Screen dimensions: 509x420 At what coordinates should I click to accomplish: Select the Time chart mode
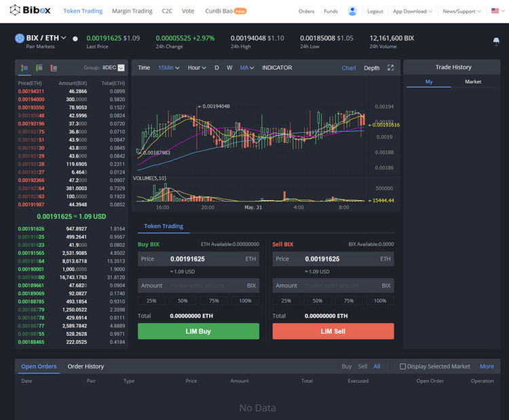coord(144,68)
